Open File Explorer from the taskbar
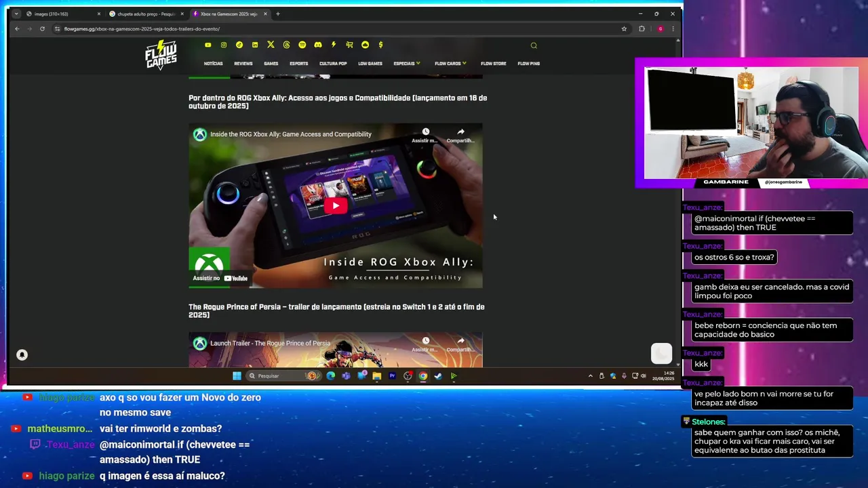The height and width of the screenshot is (488, 868). click(376, 375)
